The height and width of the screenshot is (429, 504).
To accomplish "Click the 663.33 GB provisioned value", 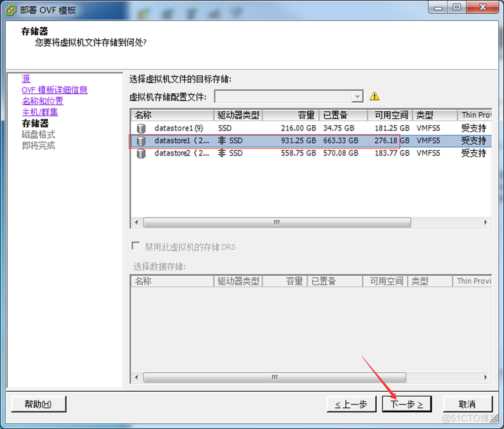I will (x=341, y=141).
